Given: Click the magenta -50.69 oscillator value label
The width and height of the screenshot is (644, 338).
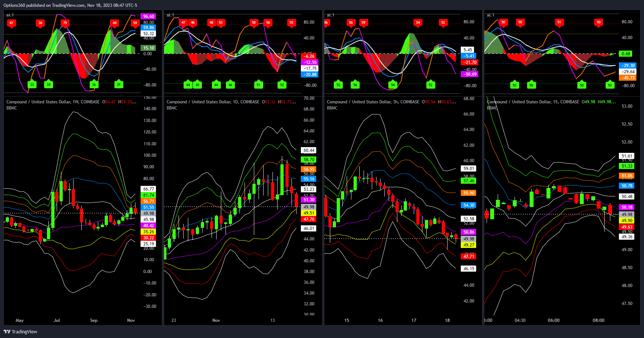Looking at the screenshot, I should 469,74.
